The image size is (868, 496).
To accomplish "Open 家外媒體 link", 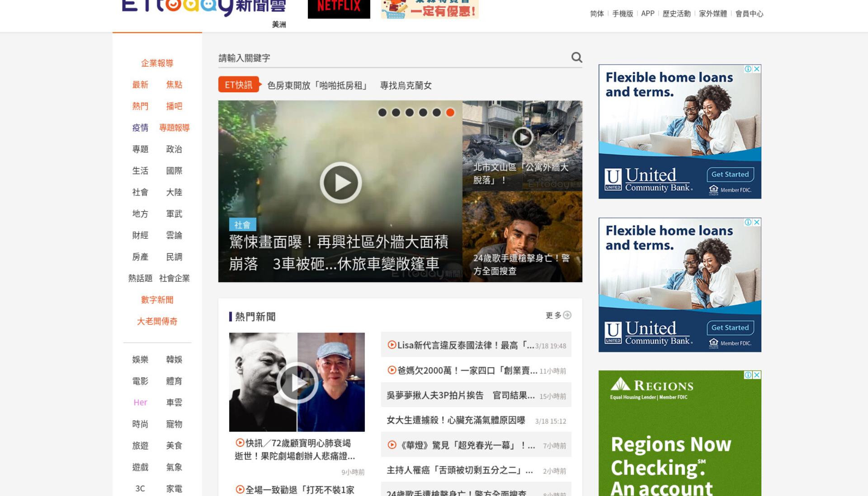I will 713,14.
